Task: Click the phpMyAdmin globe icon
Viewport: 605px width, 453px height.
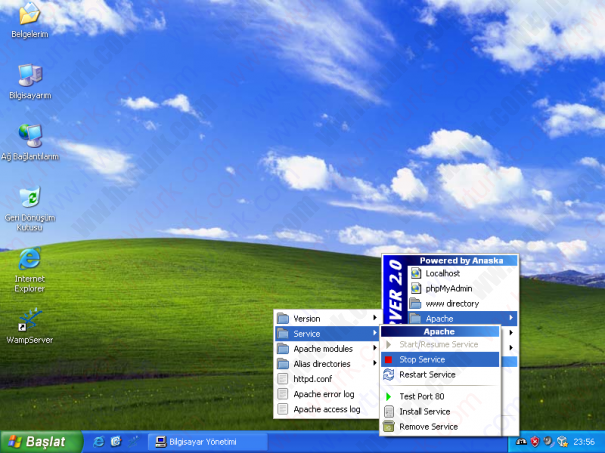Action: (x=416, y=288)
